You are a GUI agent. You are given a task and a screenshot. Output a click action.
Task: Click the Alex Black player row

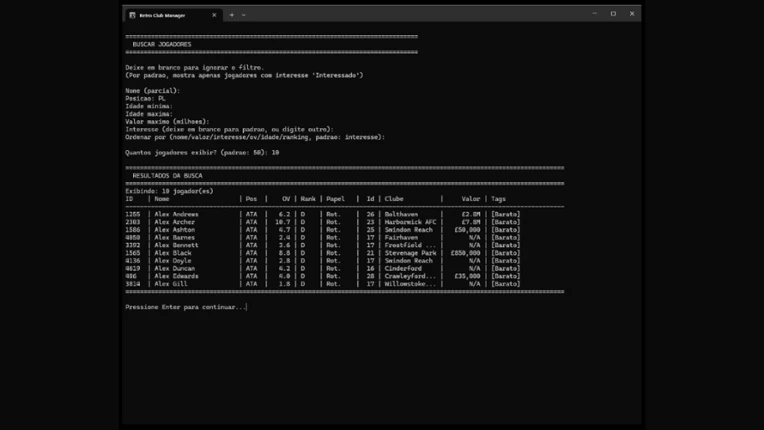pyautogui.click(x=323, y=253)
